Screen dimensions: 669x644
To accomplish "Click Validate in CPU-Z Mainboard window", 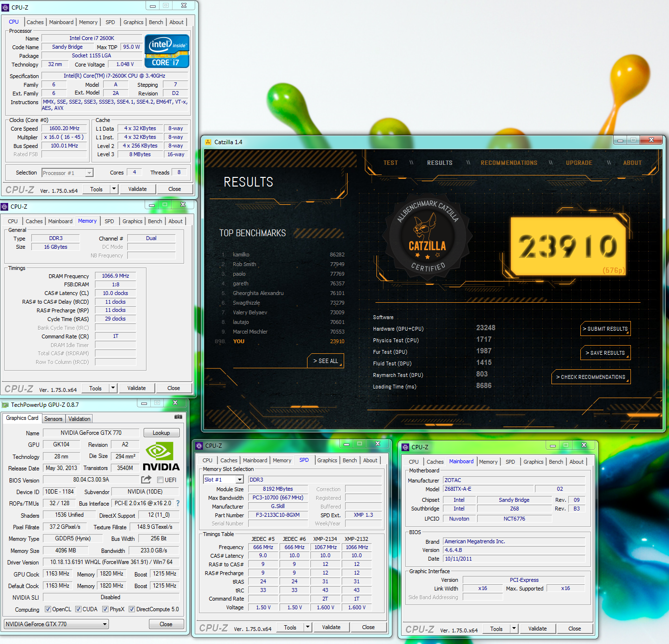I will tap(537, 629).
